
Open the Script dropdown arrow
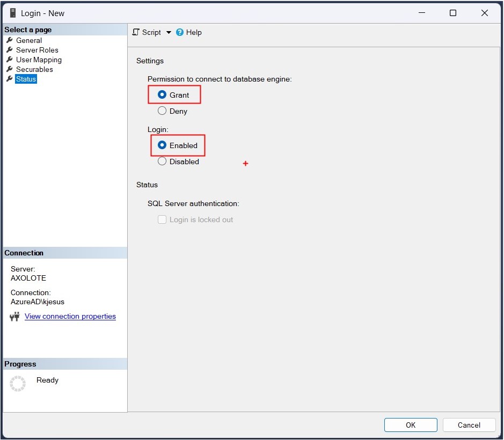tap(169, 32)
